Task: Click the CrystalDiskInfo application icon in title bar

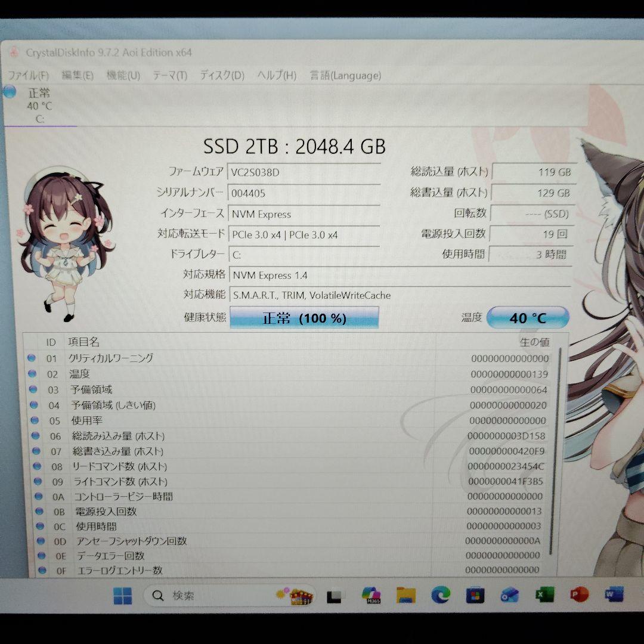Action: [x=15, y=52]
